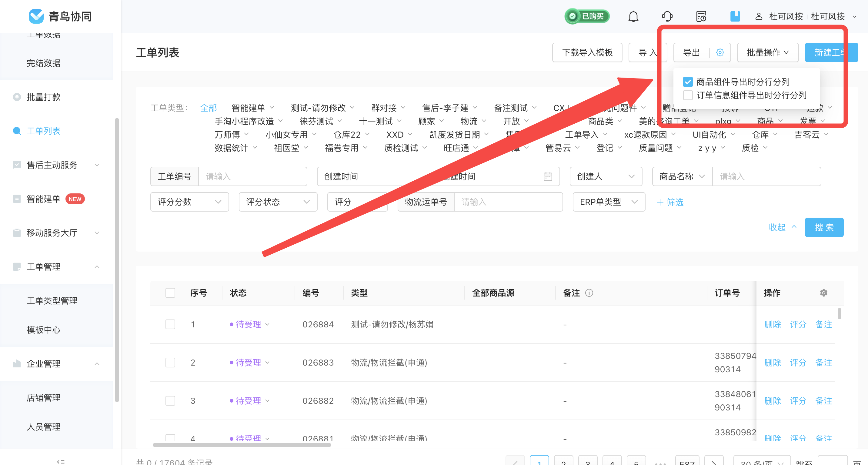Select row 1 checkbox (026884)
Viewport: 868px width, 465px height.
pos(170,324)
